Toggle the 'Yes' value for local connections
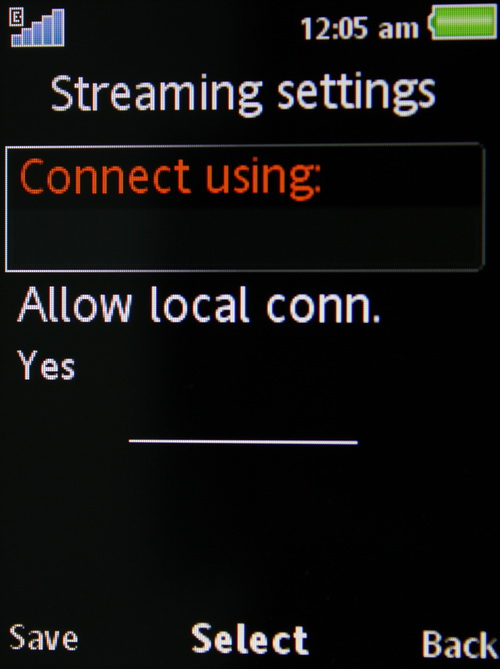The image size is (500, 669). click(46, 366)
